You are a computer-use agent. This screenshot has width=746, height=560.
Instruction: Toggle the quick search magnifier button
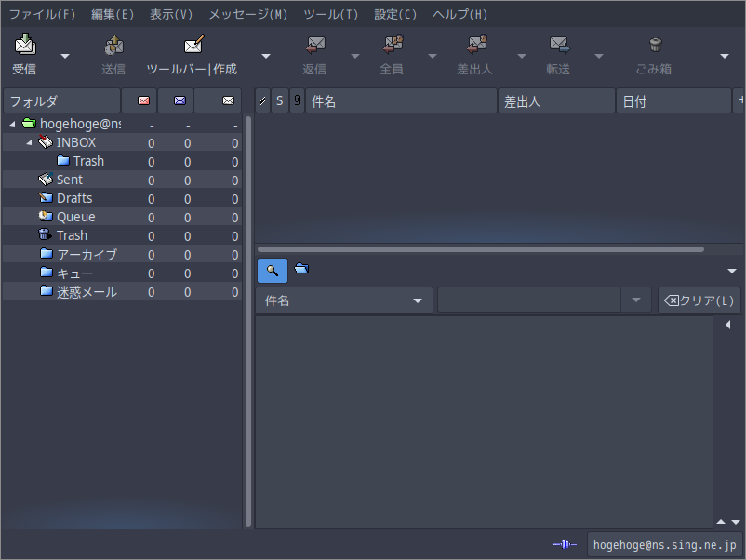273,271
